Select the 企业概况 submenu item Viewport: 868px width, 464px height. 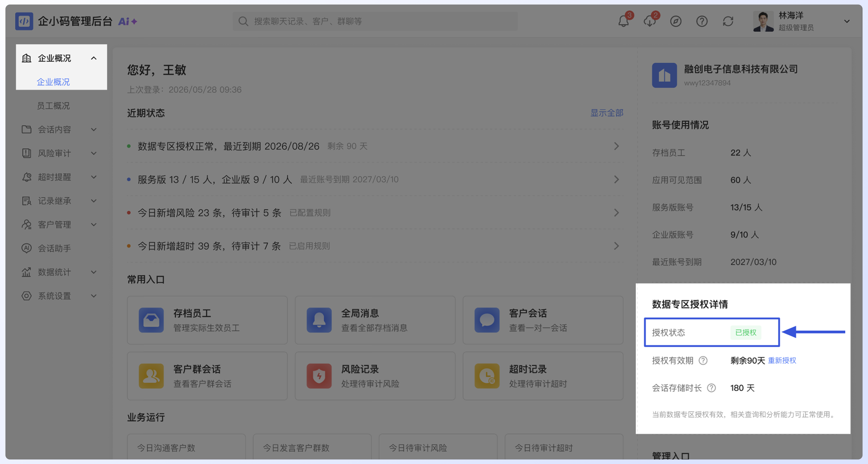coord(53,82)
